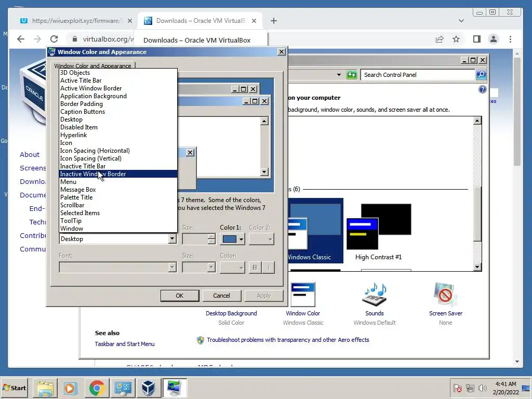The height and width of the screenshot is (399, 532).
Task: Open network tray icon
Action: point(470,388)
